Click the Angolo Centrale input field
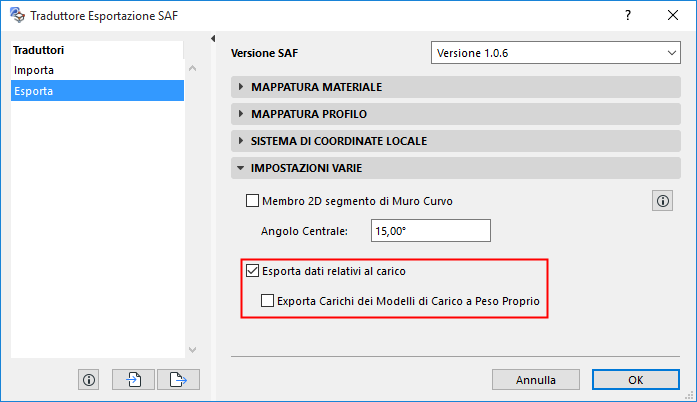This screenshot has height=402, width=697. tap(430, 231)
